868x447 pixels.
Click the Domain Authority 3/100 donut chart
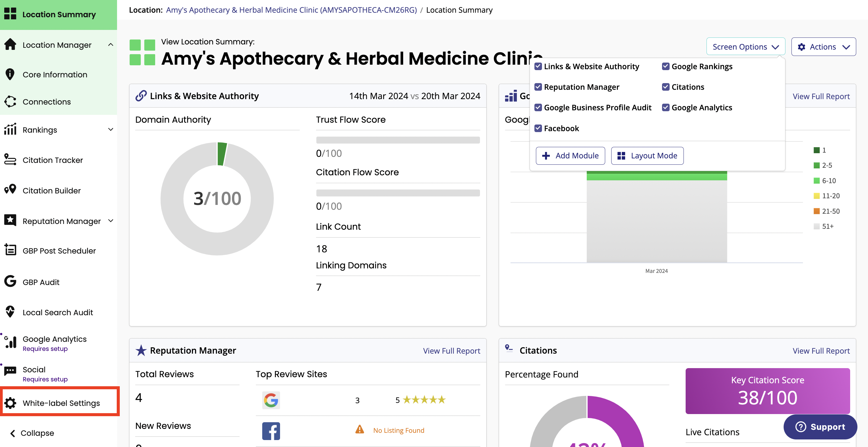217,198
